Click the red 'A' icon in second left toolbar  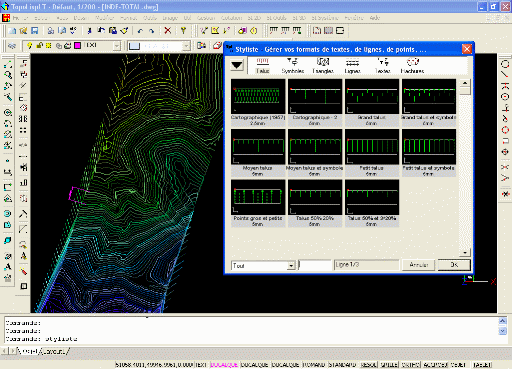tap(23, 256)
